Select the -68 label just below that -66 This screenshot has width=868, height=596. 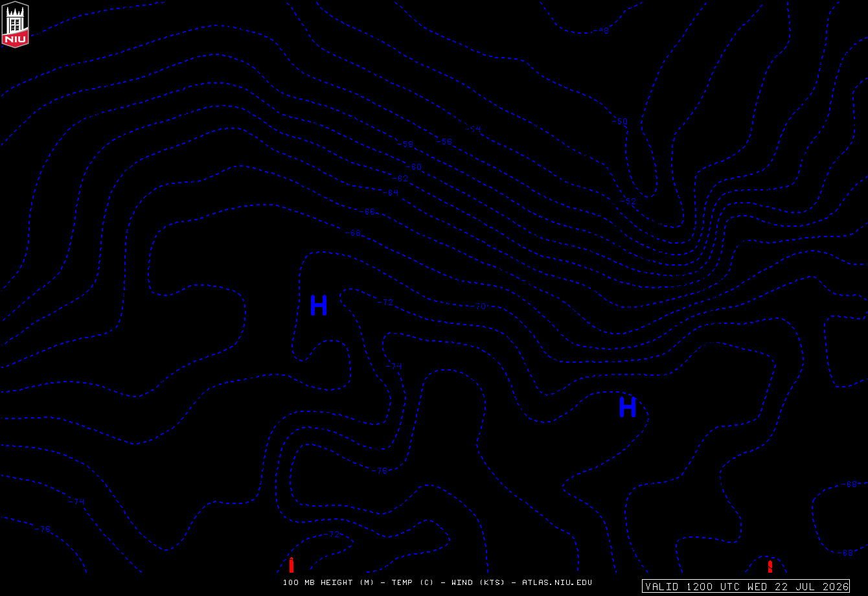tap(352, 233)
